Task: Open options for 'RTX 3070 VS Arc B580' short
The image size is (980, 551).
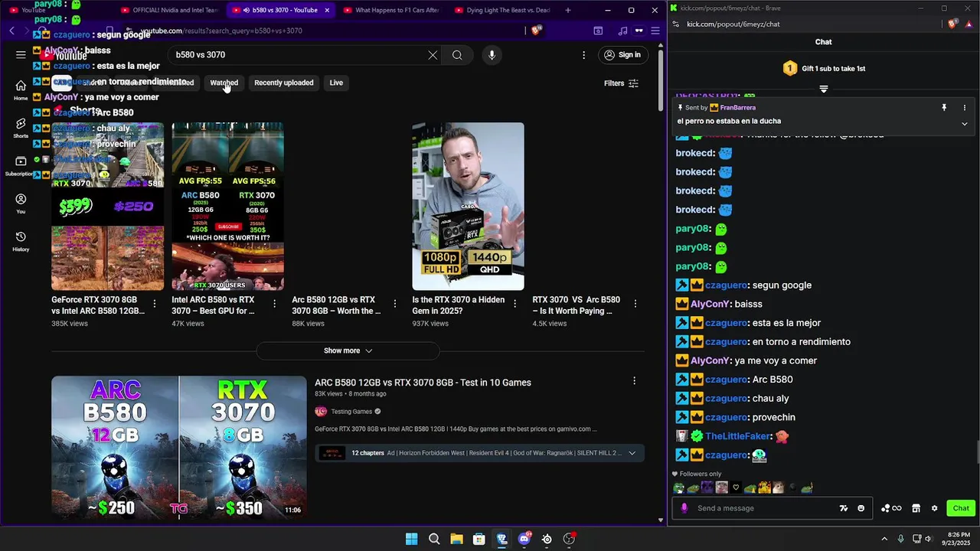Action: 635,304
